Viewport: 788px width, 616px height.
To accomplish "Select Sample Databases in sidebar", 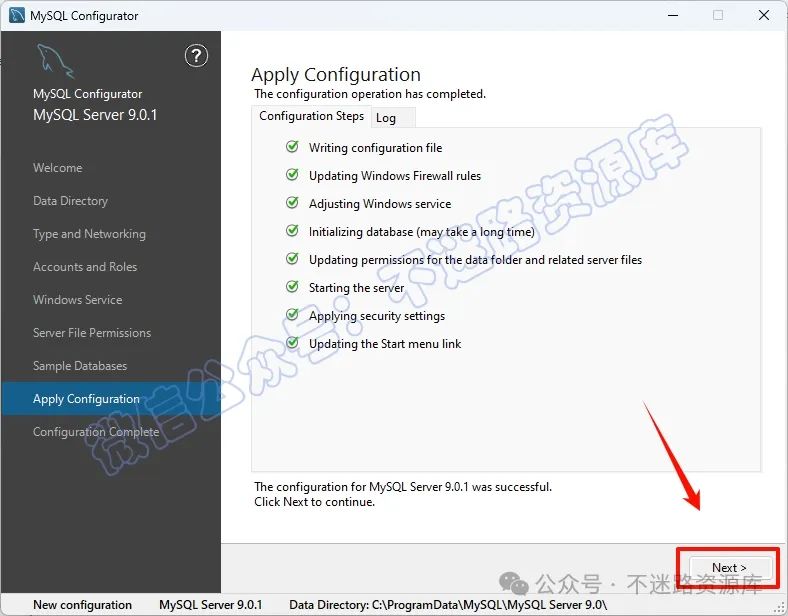I will (x=80, y=366).
